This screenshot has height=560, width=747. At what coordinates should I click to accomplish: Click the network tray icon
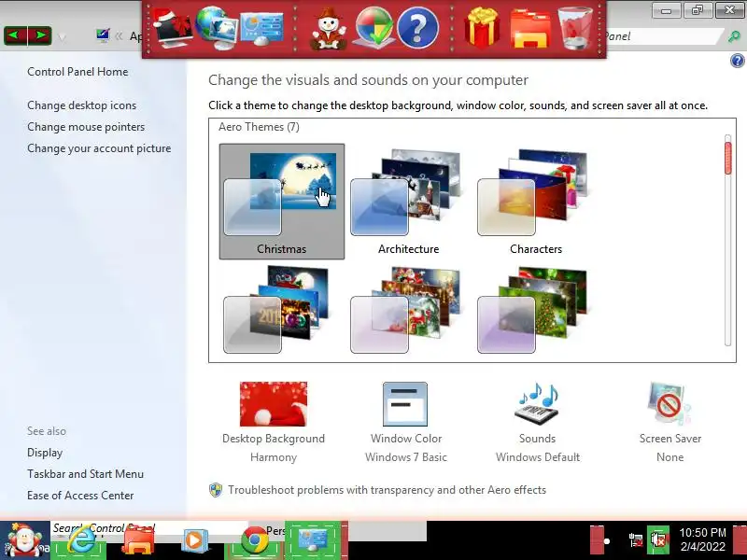[635, 540]
